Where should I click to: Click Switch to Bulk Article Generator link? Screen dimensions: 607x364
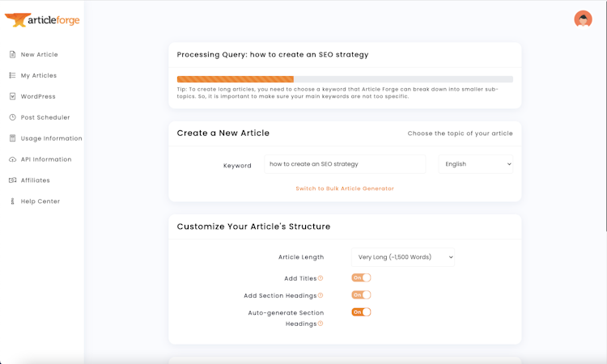[345, 188]
